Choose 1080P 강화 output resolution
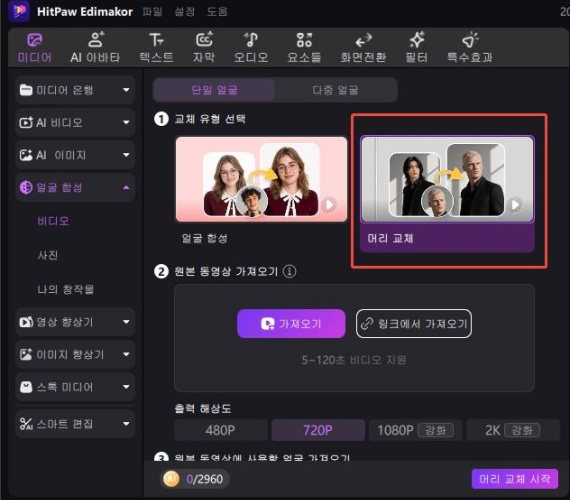 click(416, 430)
